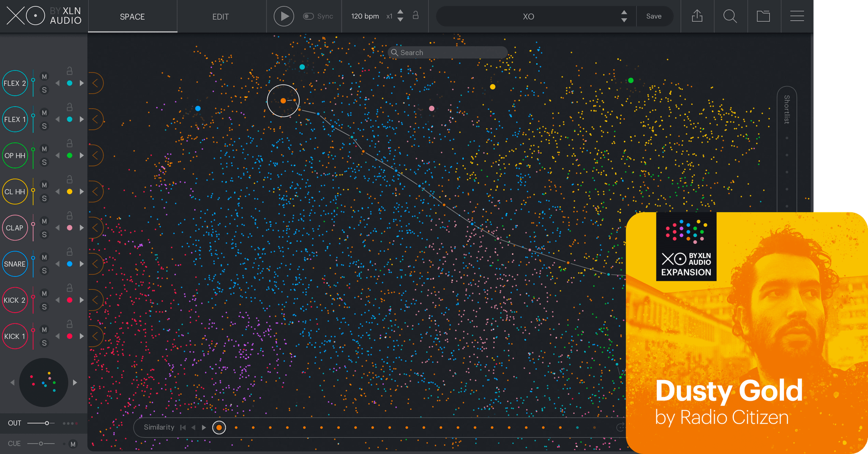Mute the OP HH channel

[x=44, y=149]
